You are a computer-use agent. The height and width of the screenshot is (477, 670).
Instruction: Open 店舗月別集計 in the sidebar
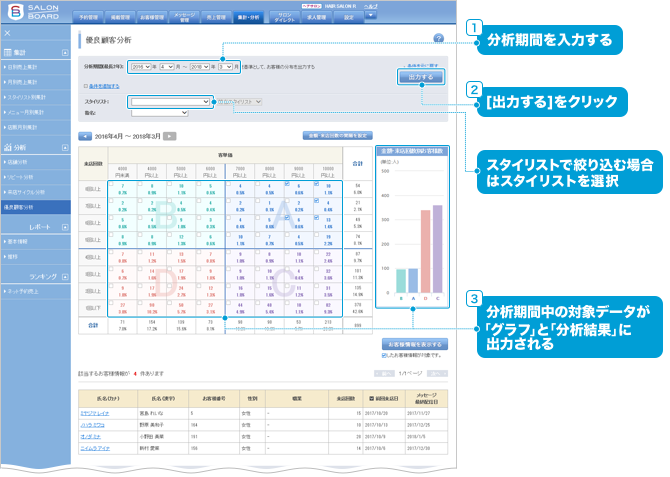pyautogui.click(x=36, y=127)
